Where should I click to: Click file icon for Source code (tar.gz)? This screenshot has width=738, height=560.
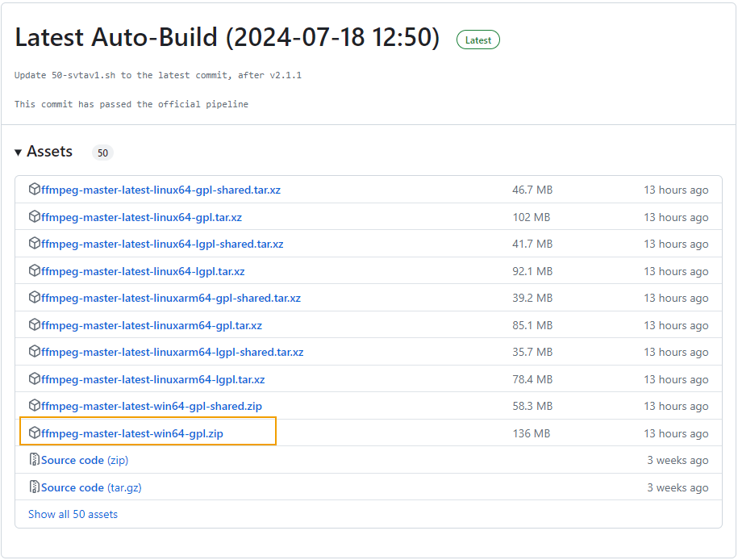[x=35, y=487]
